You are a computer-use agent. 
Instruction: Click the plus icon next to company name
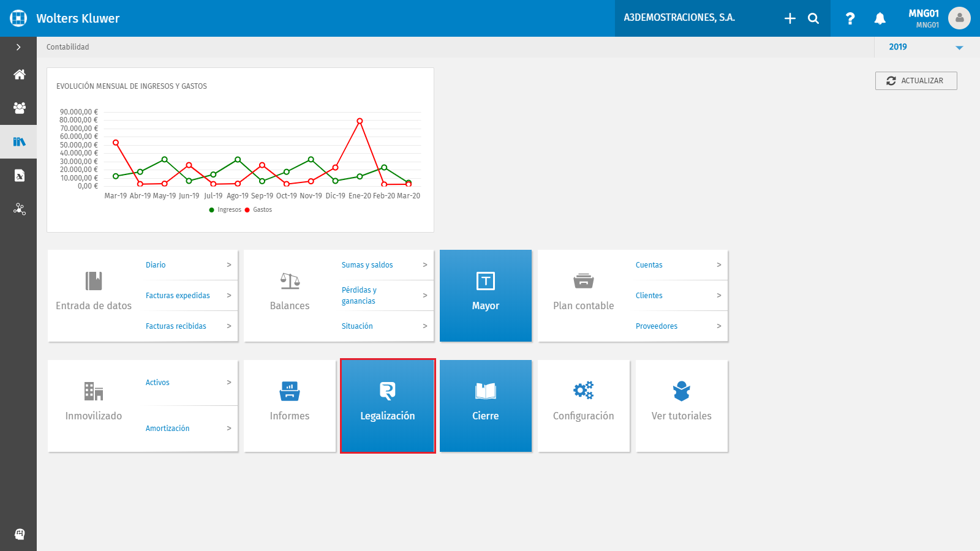click(x=790, y=18)
